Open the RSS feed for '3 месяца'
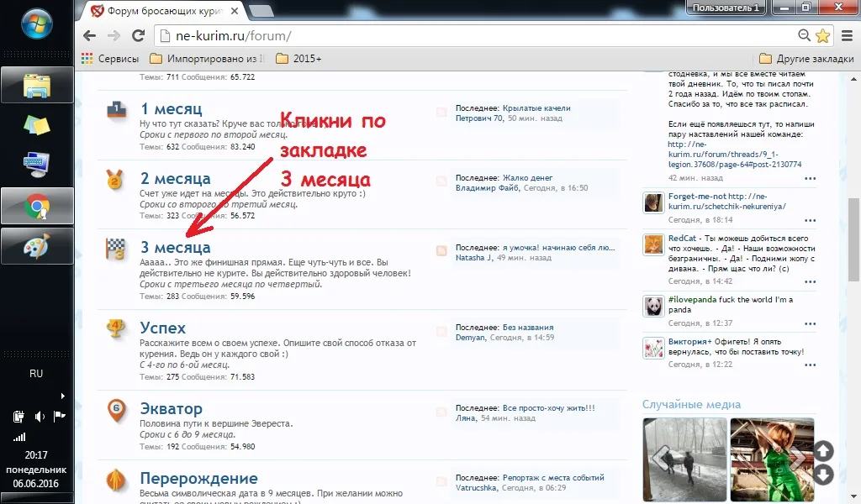This screenshot has width=861, height=504. [x=441, y=251]
